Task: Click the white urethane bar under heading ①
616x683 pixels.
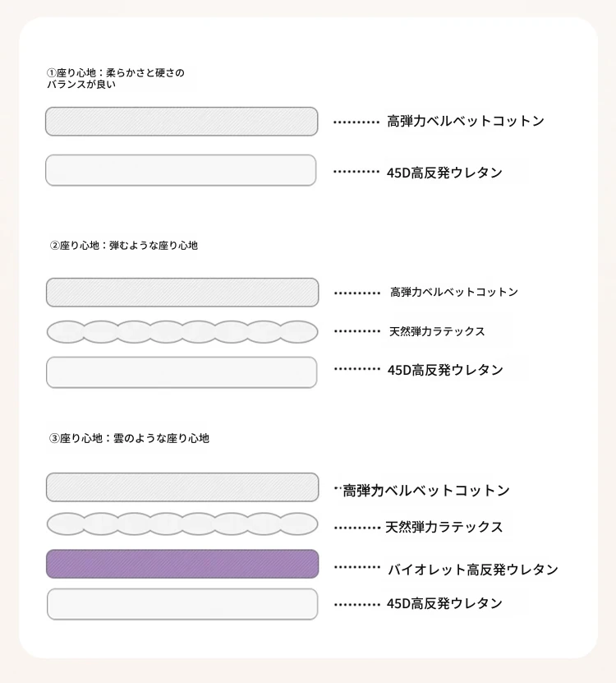Action: (x=181, y=170)
